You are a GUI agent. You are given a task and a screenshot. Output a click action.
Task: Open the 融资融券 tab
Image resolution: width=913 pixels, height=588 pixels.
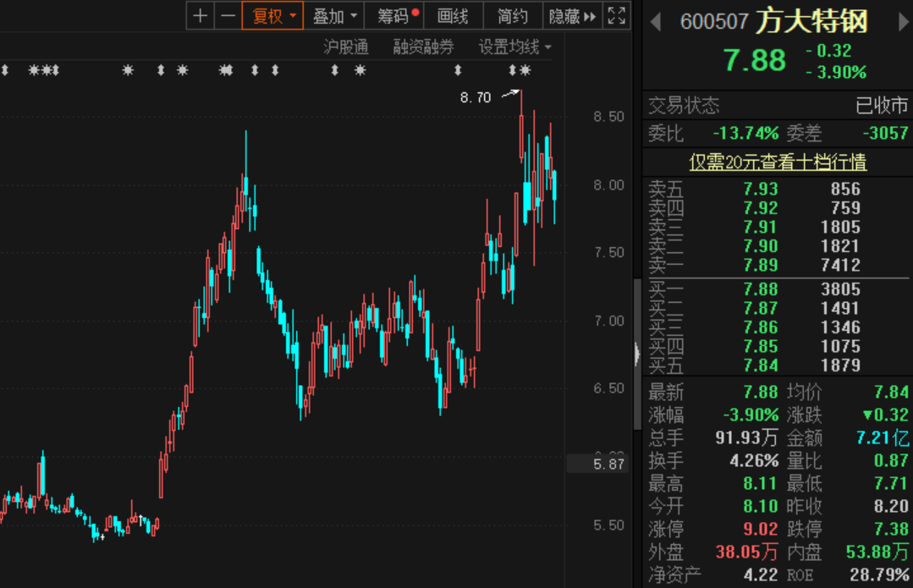coord(423,47)
